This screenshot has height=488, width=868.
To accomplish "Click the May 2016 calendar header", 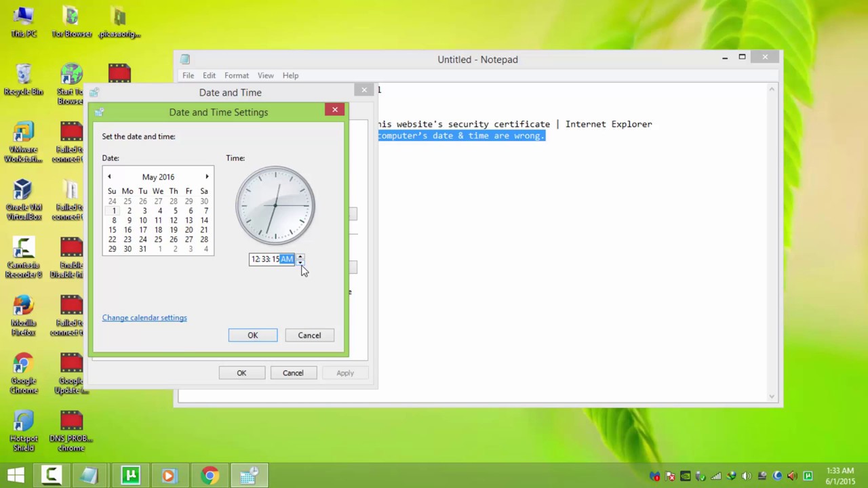I will [x=158, y=177].
